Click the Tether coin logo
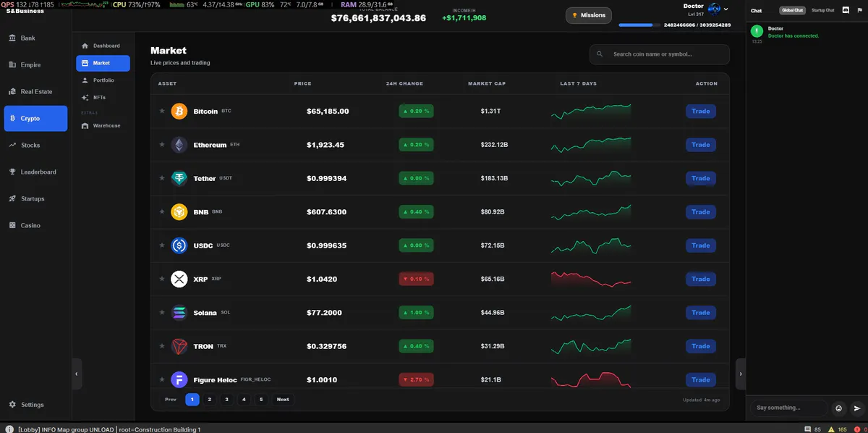This screenshot has height=433, width=868. coord(179,178)
